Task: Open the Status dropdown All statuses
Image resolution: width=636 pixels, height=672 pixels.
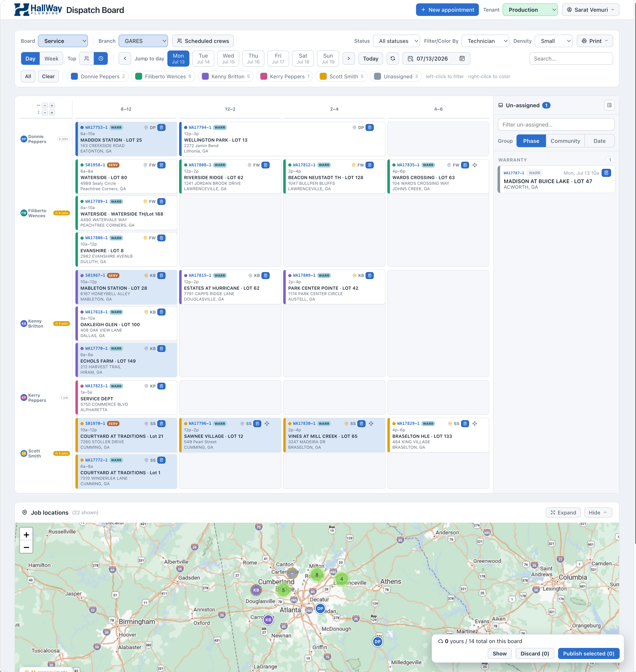Action: tap(396, 41)
